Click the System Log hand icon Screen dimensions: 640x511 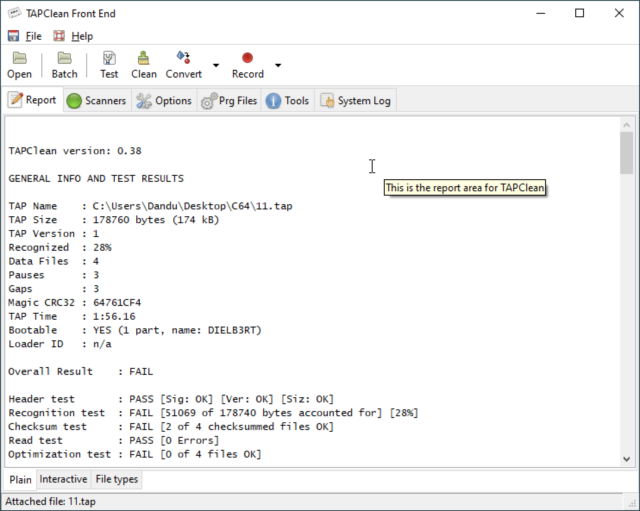(327, 100)
